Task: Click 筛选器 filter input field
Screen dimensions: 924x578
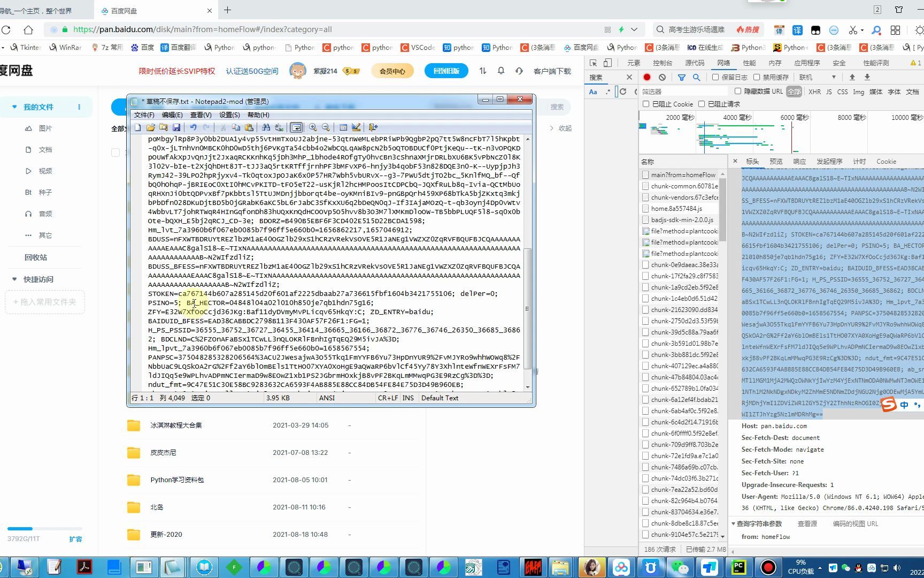Action: [x=684, y=92]
